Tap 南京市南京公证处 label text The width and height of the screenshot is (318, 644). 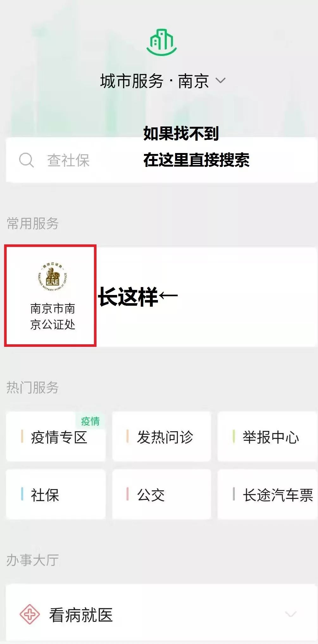coord(53,316)
